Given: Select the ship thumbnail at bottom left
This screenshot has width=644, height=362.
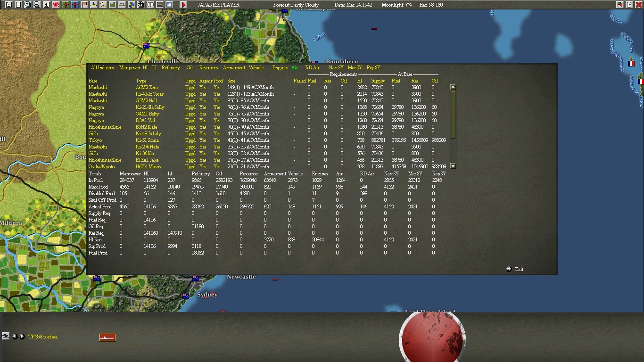Looking at the screenshot, I should pos(107,337).
